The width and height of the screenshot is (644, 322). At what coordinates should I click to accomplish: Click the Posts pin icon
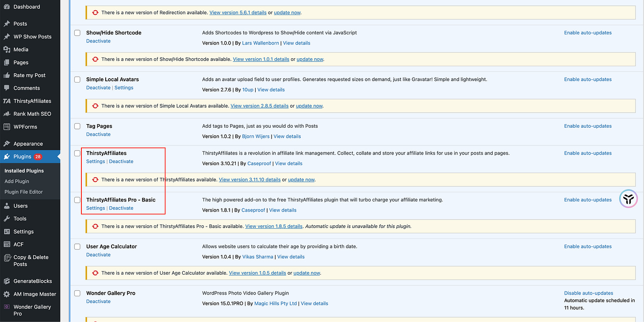[x=7, y=24]
